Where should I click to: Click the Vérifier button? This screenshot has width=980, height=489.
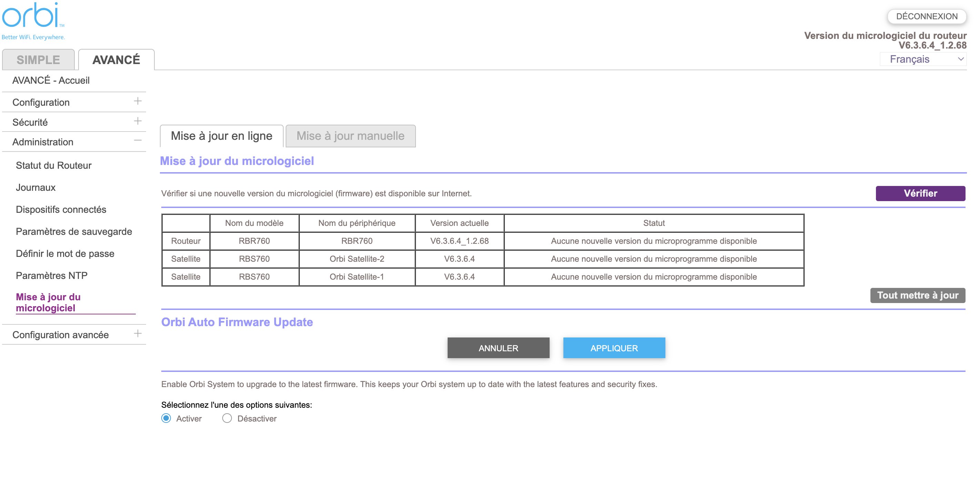point(920,193)
